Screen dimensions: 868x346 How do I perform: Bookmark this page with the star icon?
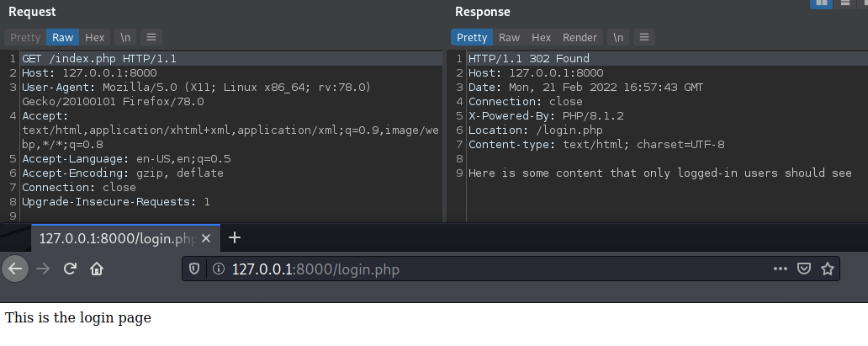click(x=827, y=269)
